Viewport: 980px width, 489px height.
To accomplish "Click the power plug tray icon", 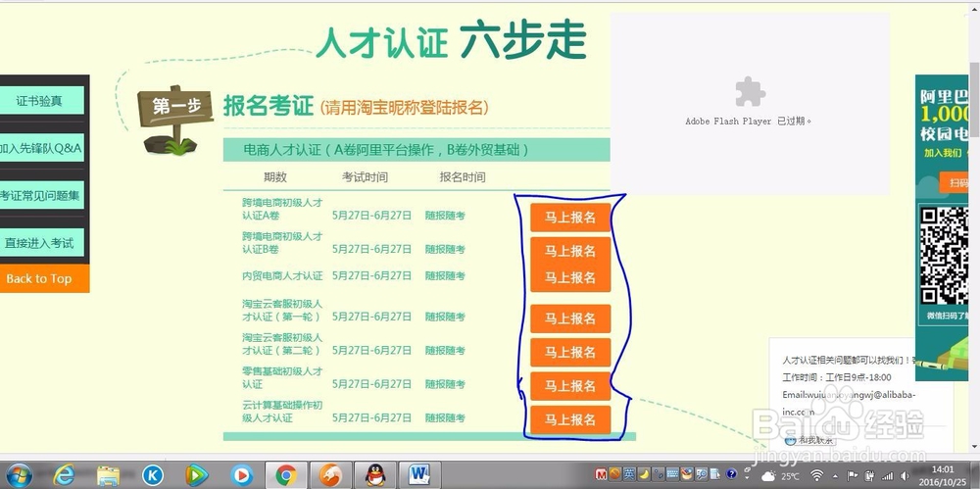I will (x=868, y=476).
